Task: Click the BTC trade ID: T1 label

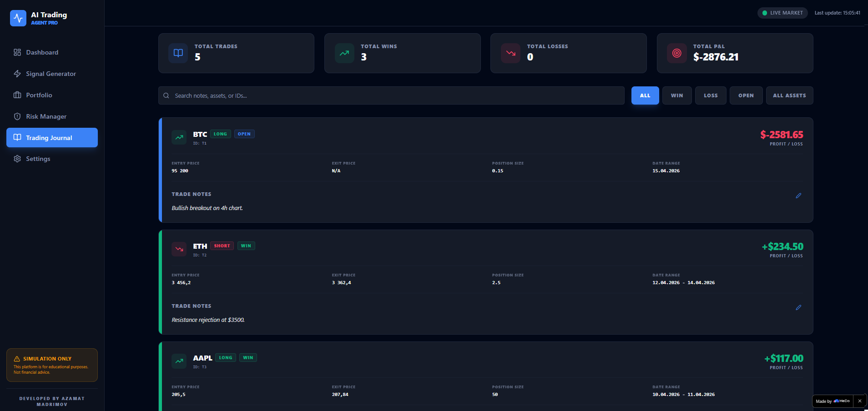Action: coord(200,143)
